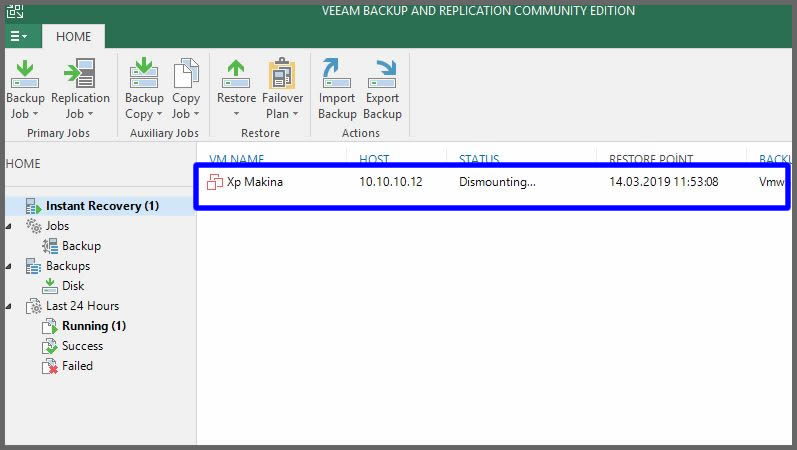
Task: Click the Xp Makina VM icon
Action: tap(214, 182)
